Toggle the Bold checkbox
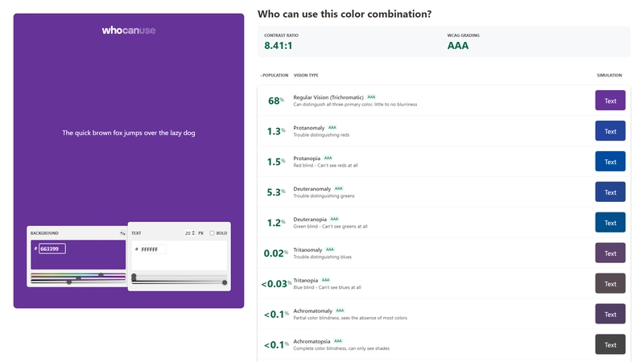Viewport: 644px width, 362px height. pyautogui.click(x=212, y=233)
